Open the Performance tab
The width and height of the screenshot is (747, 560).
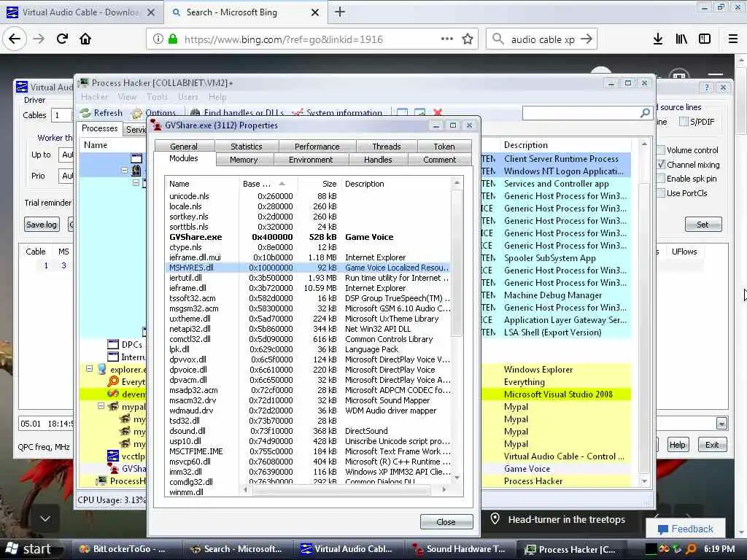coord(317,146)
